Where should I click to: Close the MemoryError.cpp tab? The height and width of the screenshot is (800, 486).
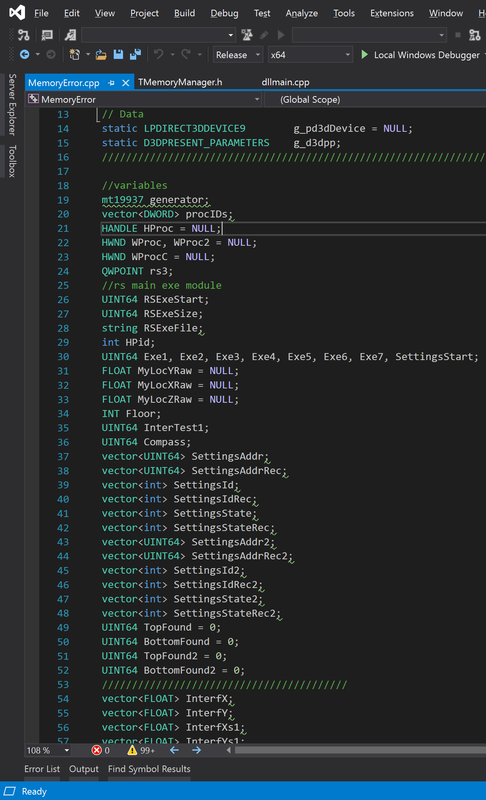pos(125,83)
